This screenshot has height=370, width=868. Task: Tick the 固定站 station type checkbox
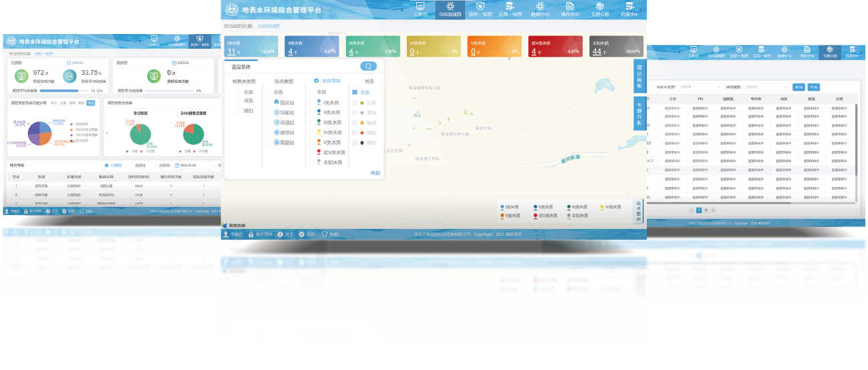click(269, 102)
